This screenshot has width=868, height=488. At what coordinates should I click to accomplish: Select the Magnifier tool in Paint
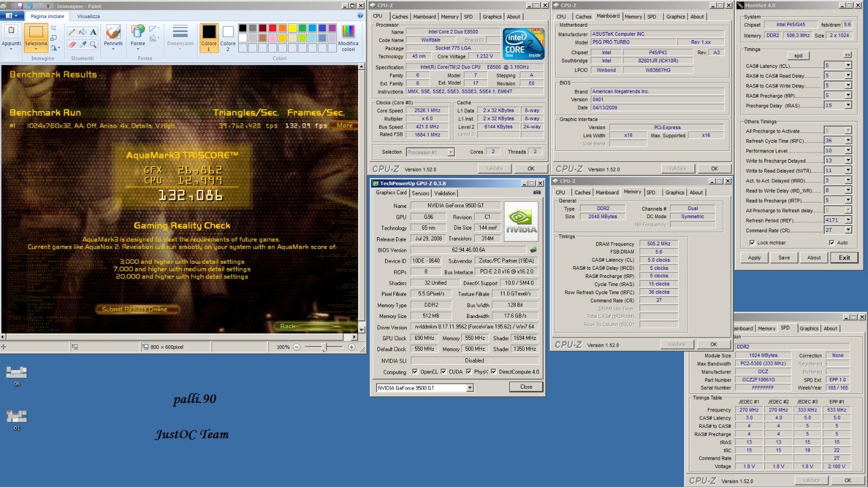[93, 45]
